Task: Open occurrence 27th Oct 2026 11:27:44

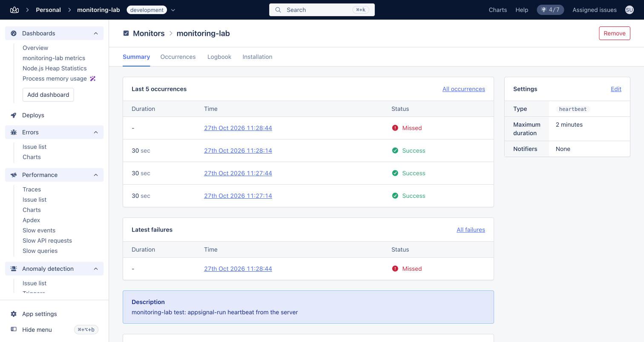Action: pyautogui.click(x=238, y=173)
